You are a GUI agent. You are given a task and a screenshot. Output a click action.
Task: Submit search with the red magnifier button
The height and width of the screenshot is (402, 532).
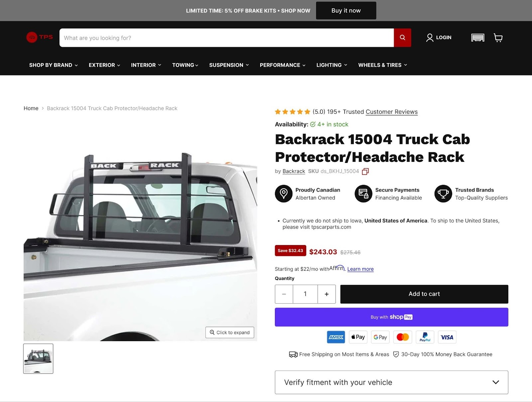(x=402, y=38)
